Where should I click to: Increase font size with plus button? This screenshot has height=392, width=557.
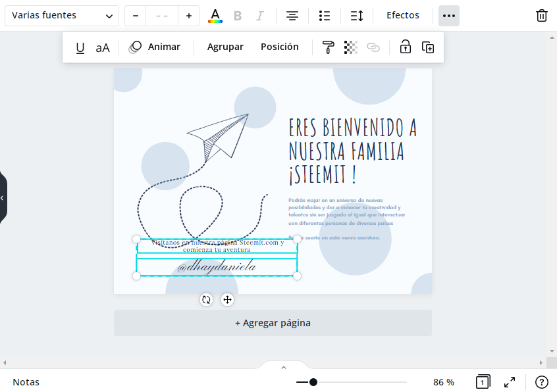188,16
